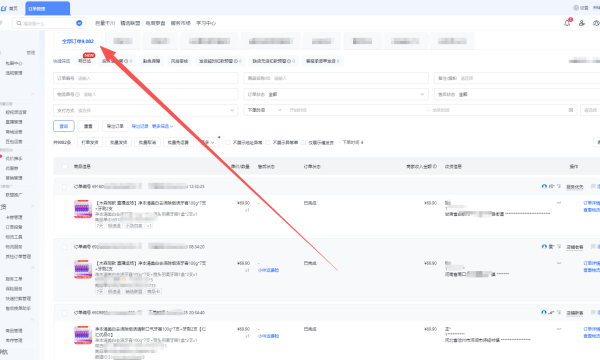Image resolution: width=600 pixels, height=360 pixels.
Task: Check 不显示异常单 option
Action: (x=267, y=142)
